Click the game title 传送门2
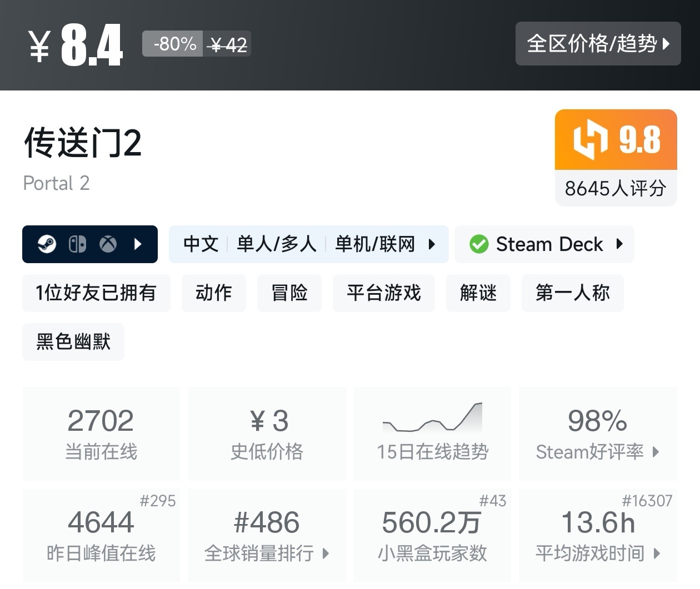The width and height of the screenshot is (700, 589). pyautogui.click(x=83, y=143)
